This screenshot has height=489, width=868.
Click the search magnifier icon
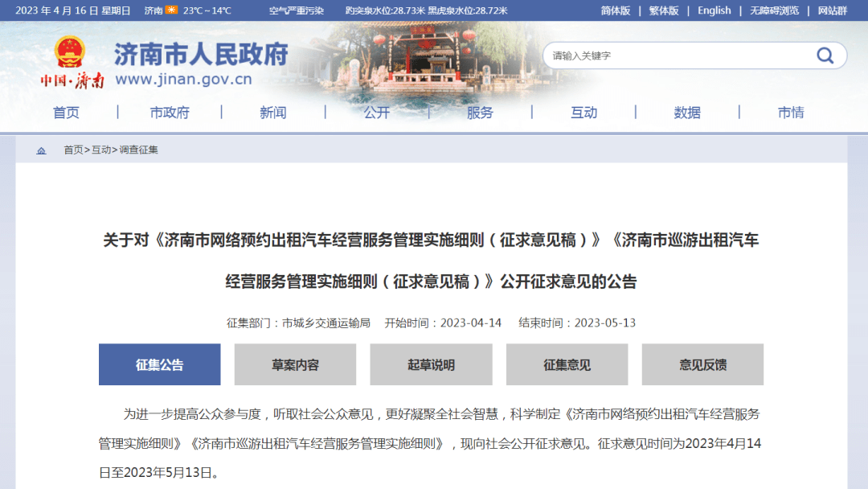coord(825,55)
